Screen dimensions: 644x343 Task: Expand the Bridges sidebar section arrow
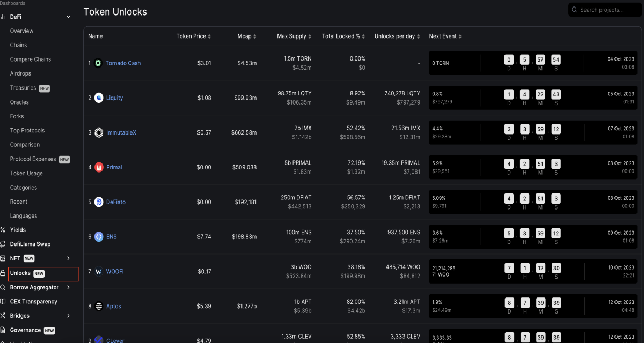click(68, 316)
